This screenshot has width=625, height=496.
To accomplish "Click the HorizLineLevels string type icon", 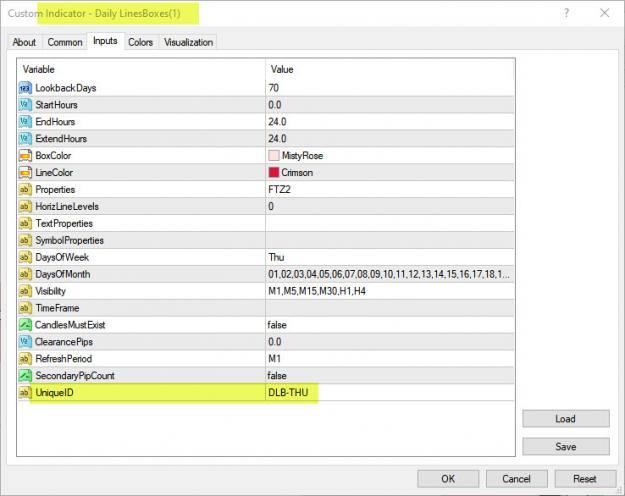I will click(x=25, y=207).
